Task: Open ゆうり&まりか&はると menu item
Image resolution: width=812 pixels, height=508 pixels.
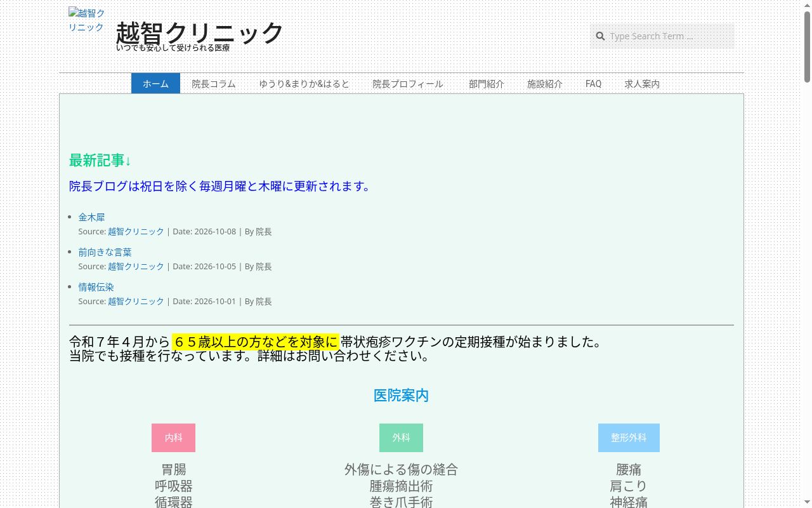Action: click(304, 84)
